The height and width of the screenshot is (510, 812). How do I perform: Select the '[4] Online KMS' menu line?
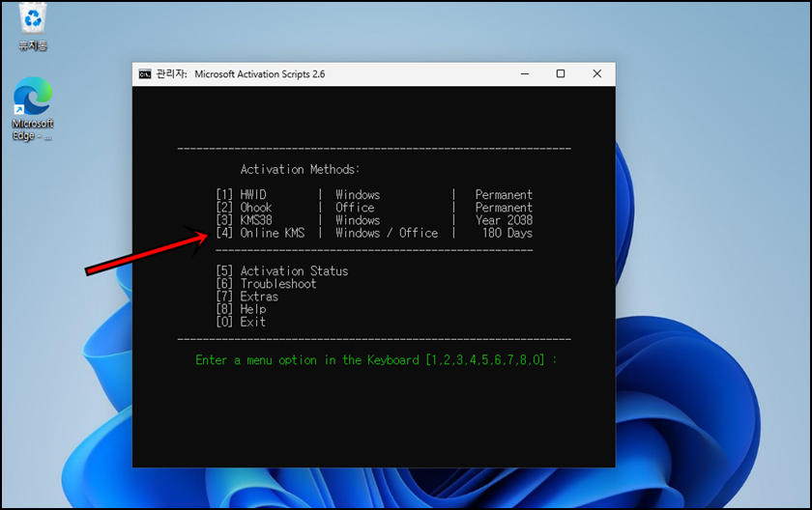point(374,233)
